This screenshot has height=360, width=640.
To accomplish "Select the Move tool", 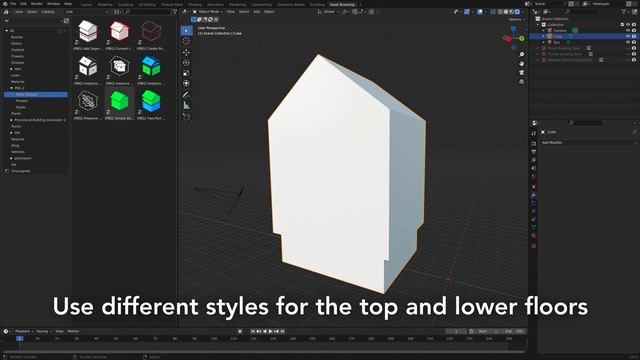I will (x=187, y=53).
